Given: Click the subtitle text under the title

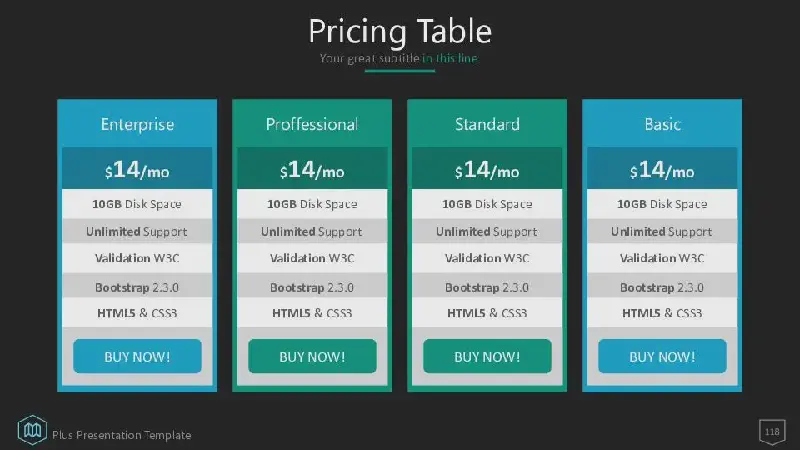Looking at the screenshot, I should point(398,58).
